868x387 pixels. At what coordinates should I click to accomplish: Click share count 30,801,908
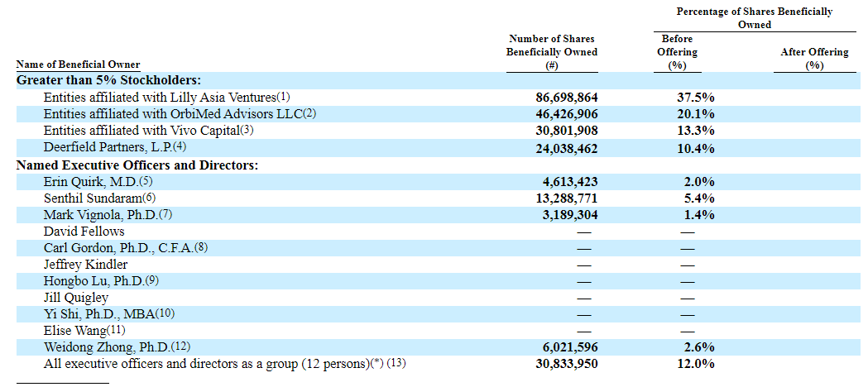coord(567,131)
